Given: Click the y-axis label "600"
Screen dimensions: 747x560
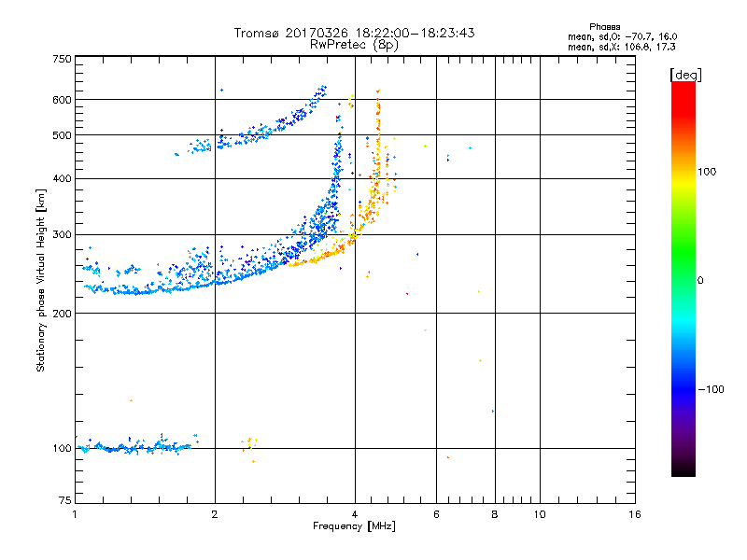Looking at the screenshot, I should 62,100.
